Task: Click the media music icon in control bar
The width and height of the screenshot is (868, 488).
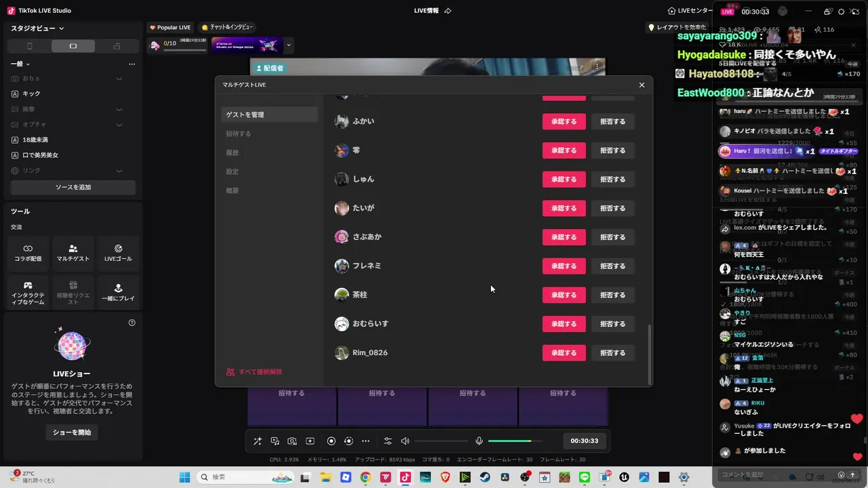Action: 275,441
